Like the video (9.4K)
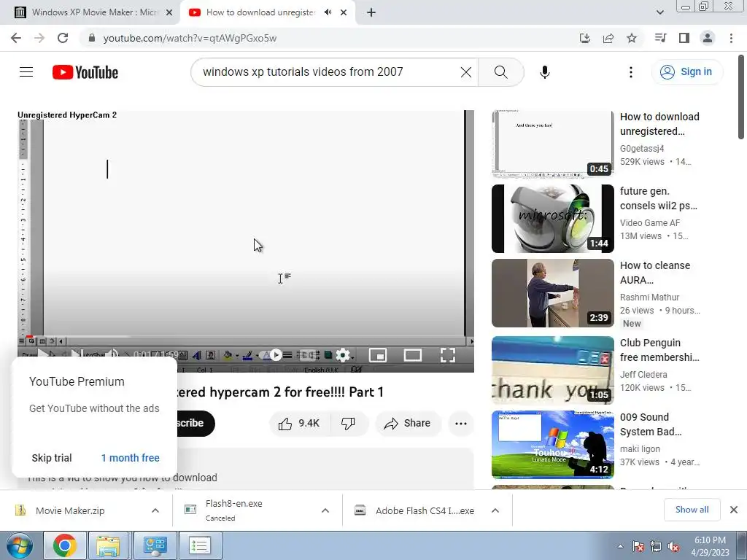The height and width of the screenshot is (560, 747). [x=299, y=424]
